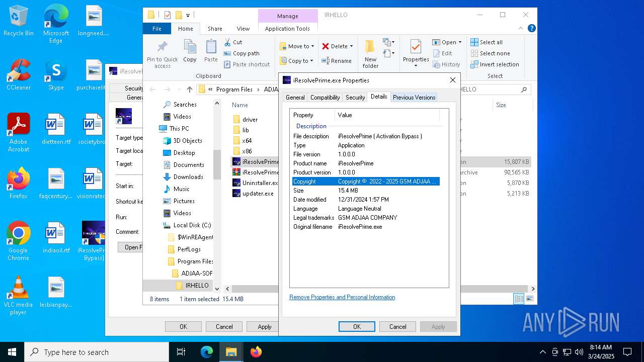Select Pictures in navigation pane
This screenshot has height=362, width=644.
pyautogui.click(x=179, y=201)
